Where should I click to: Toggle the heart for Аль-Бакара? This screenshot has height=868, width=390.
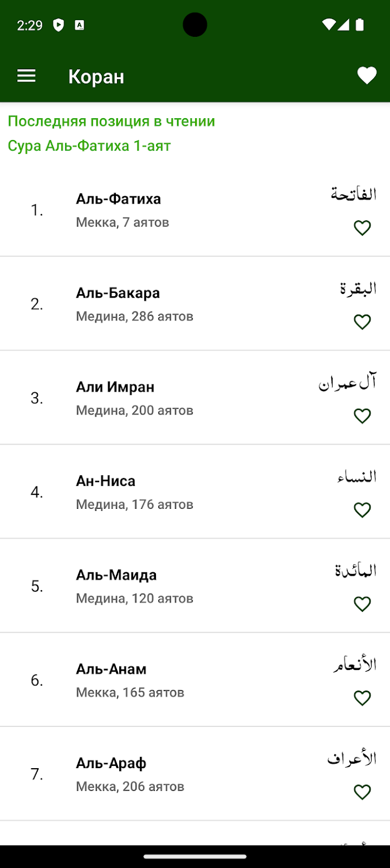click(x=363, y=322)
